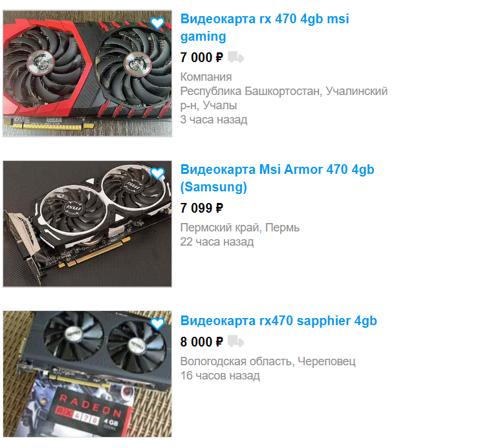Viewport: 484px width, 448px height.
Task: Click the 8 000 ₽ price
Action: pyautogui.click(x=201, y=342)
